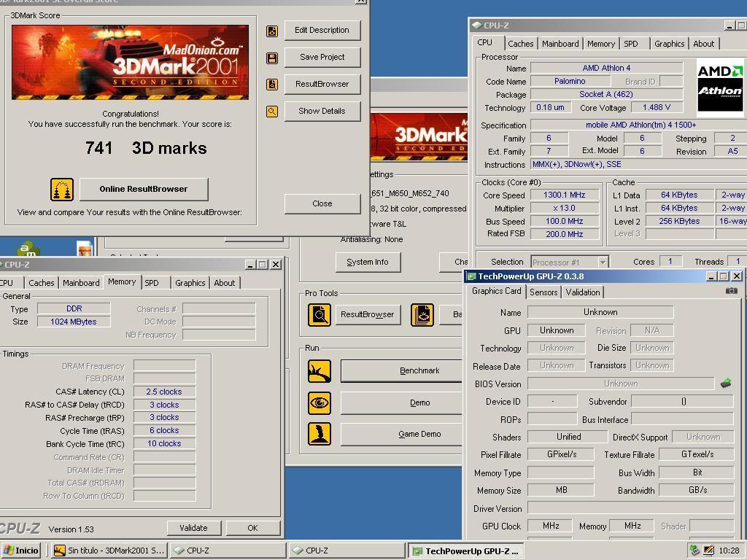The image size is (747, 560).
Task: Click the 2.5 clocks CAS# Latency value
Action: point(164,392)
